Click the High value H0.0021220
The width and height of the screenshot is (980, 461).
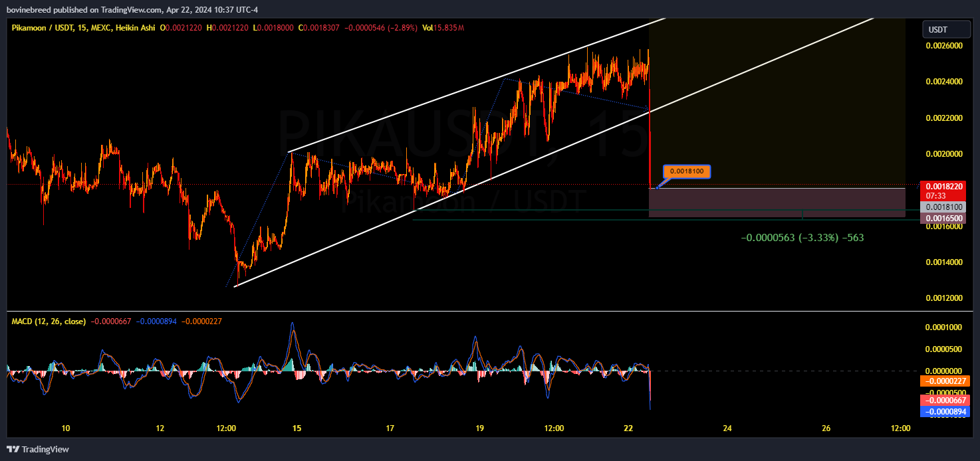(228, 28)
